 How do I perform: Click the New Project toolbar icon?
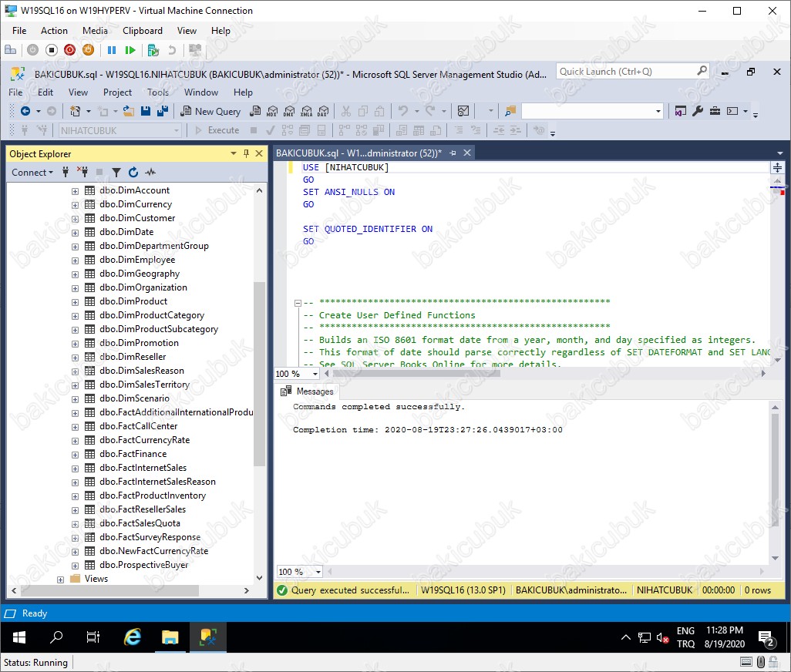pos(75,111)
